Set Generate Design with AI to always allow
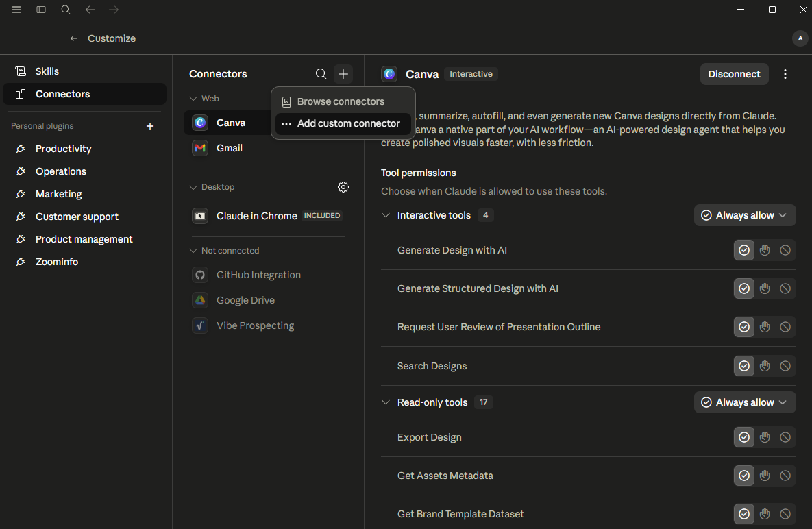This screenshot has height=529, width=812. (x=744, y=251)
